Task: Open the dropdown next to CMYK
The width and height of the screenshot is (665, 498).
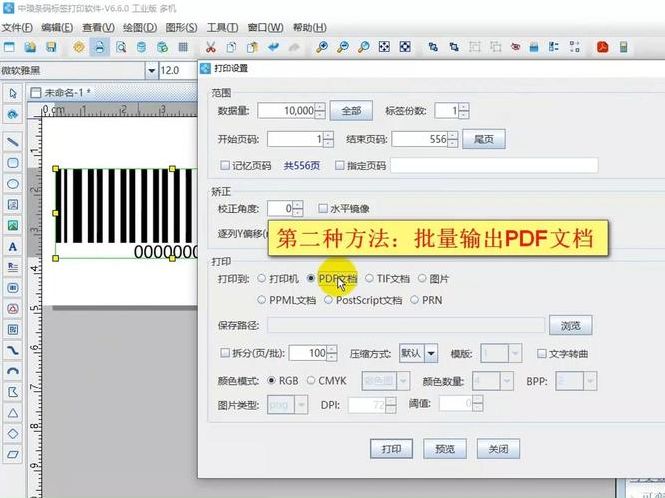Action: click(x=403, y=381)
